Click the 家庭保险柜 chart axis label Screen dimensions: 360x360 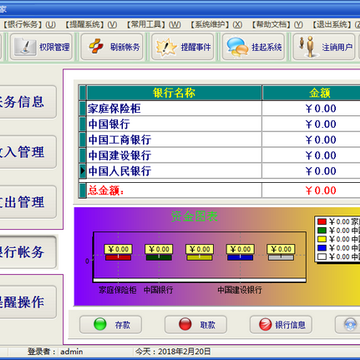(118, 290)
